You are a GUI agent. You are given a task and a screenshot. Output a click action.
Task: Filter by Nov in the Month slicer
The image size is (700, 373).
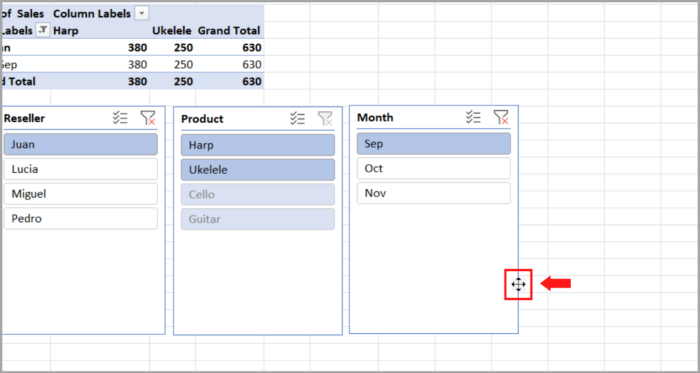(x=433, y=193)
